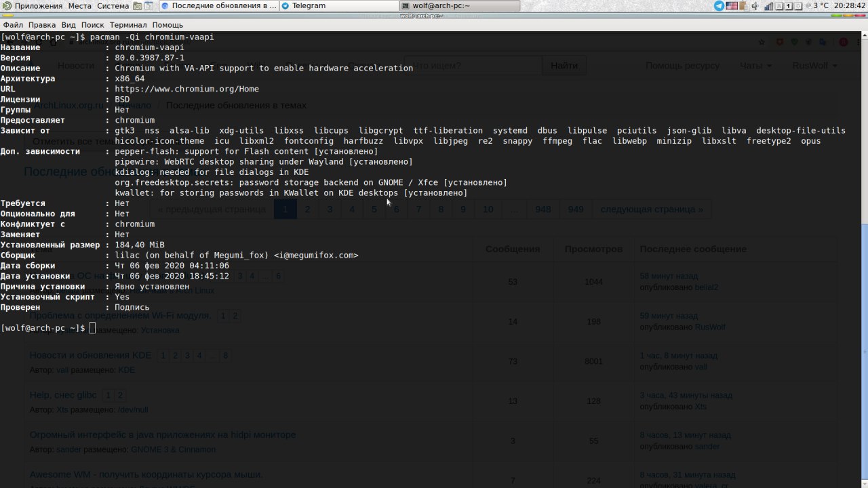Open the Telegram tray icon
This screenshot has width=868, height=488.
(x=719, y=5)
